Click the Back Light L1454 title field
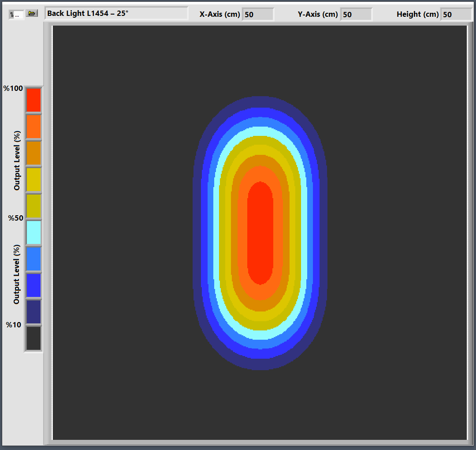The width and height of the screenshot is (476, 450). tap(116, 13)
